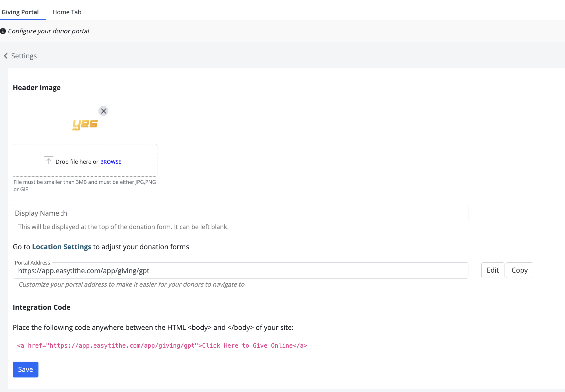Screen dimensions: 565x392
Task: Select the Giving Portal tab
Action: click(x=20, y=12)
